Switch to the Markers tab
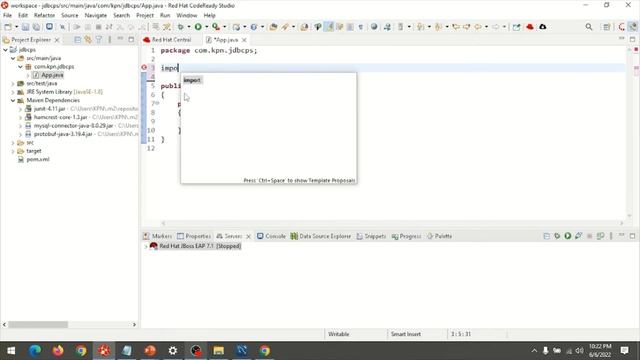 click(158, 236)
